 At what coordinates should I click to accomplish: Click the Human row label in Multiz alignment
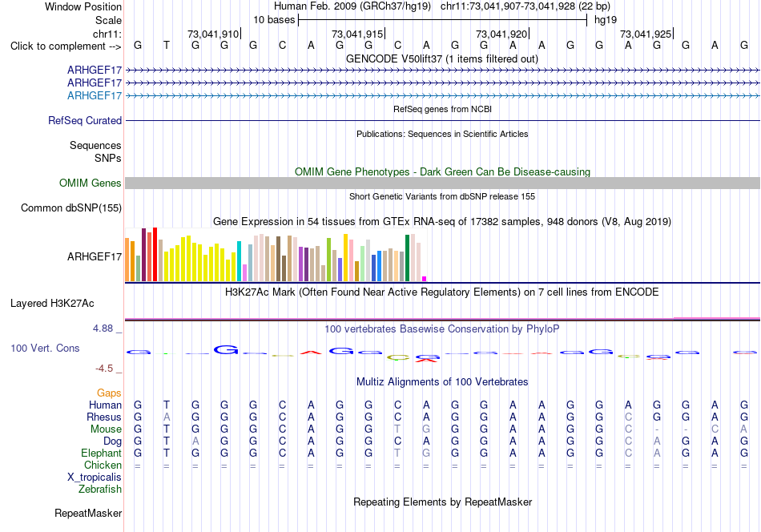[x=105, y=405]
